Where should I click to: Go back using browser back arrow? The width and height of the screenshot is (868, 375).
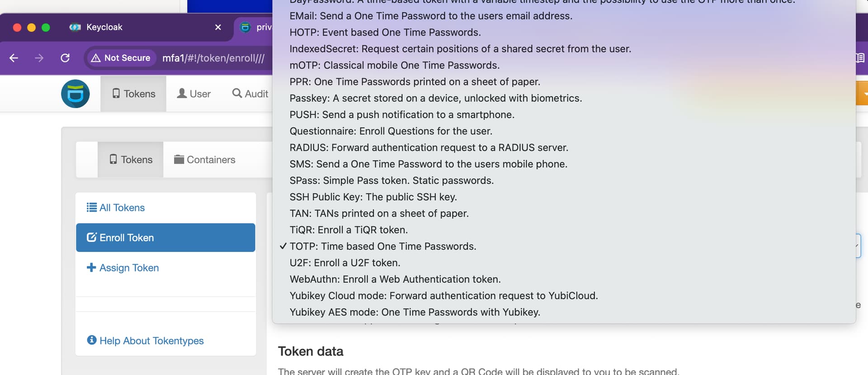pyautogui.click(x=14, y=58)
